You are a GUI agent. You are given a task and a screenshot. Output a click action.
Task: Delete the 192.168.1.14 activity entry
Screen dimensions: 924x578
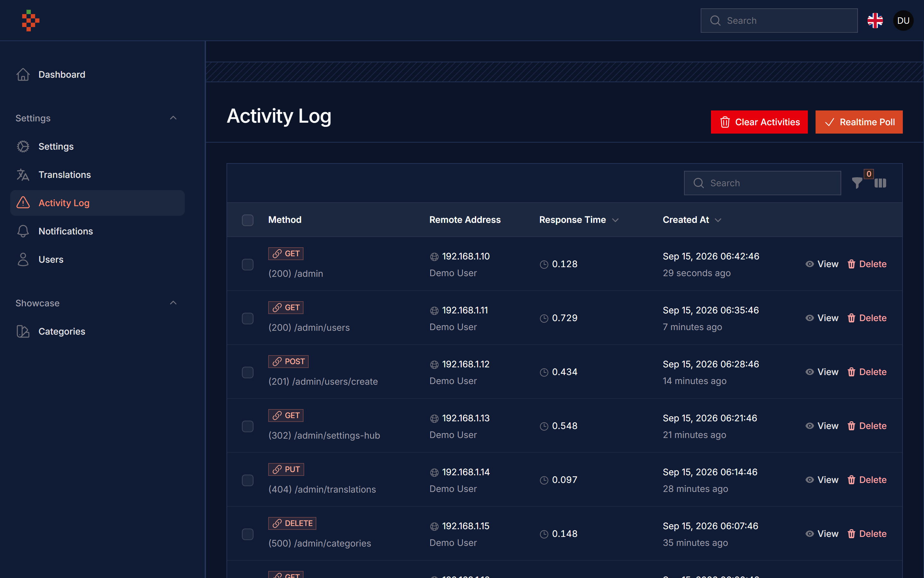tap(867, 480)
